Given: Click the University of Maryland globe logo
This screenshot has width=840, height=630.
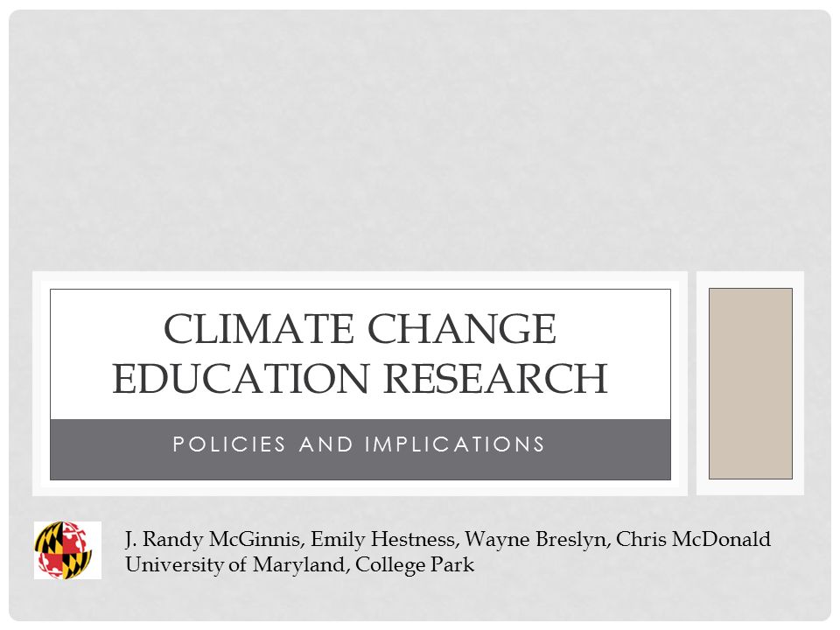Looking at the screenshot, I should [67, 550].
